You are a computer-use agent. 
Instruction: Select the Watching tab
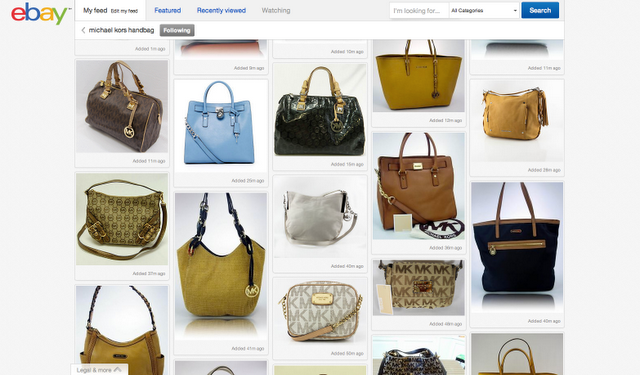point(276,11)
